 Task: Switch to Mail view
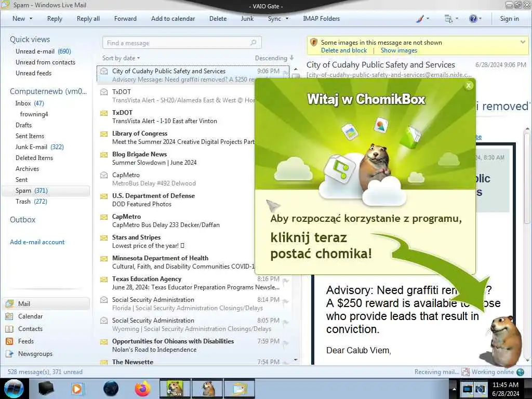click(46, 303)
